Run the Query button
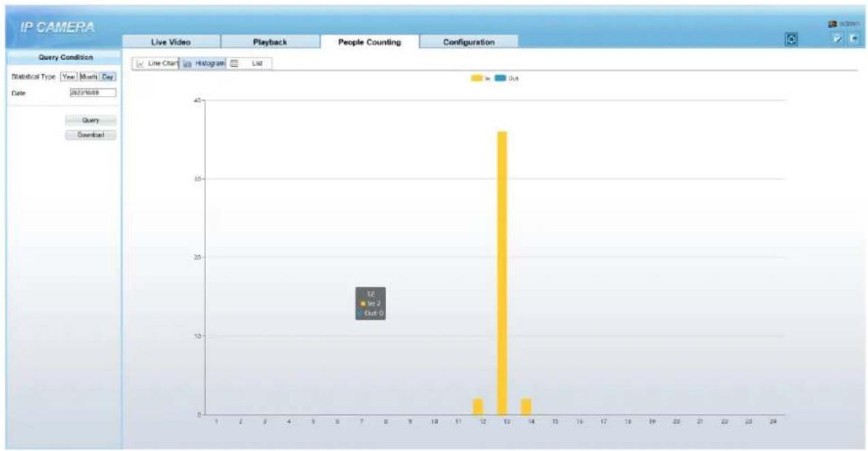The image size is (868, 451). click(91, 121)
